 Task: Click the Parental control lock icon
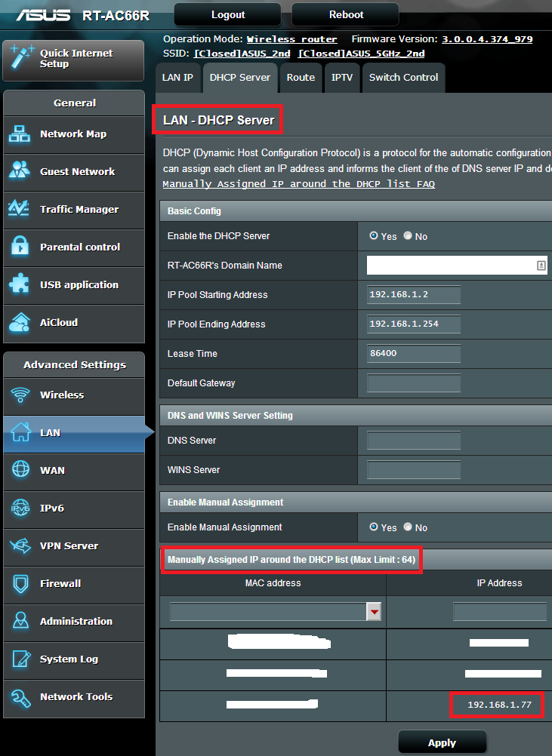coord(20,247)
